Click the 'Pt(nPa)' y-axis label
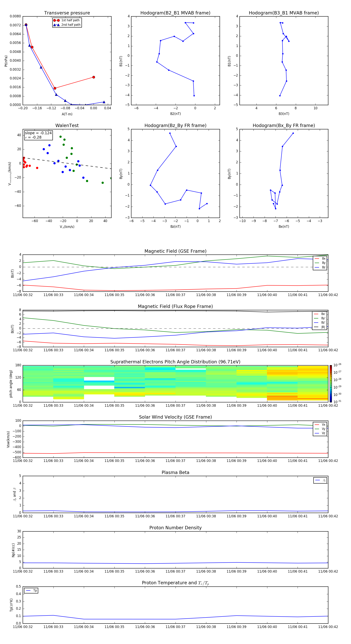Viewport: 351px width, 644px height. pos(6,61)
